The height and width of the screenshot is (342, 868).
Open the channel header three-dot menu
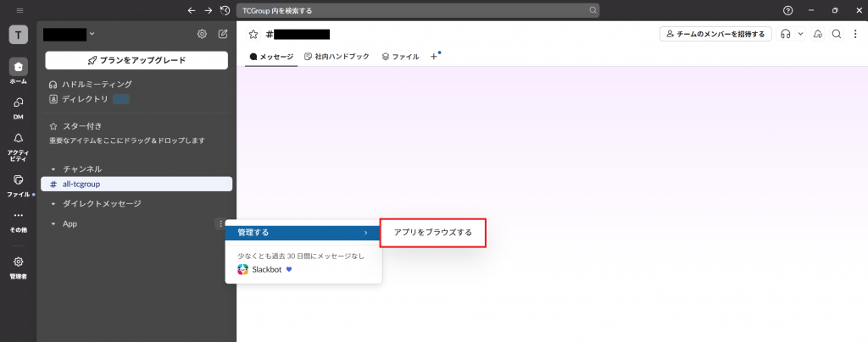854,34
